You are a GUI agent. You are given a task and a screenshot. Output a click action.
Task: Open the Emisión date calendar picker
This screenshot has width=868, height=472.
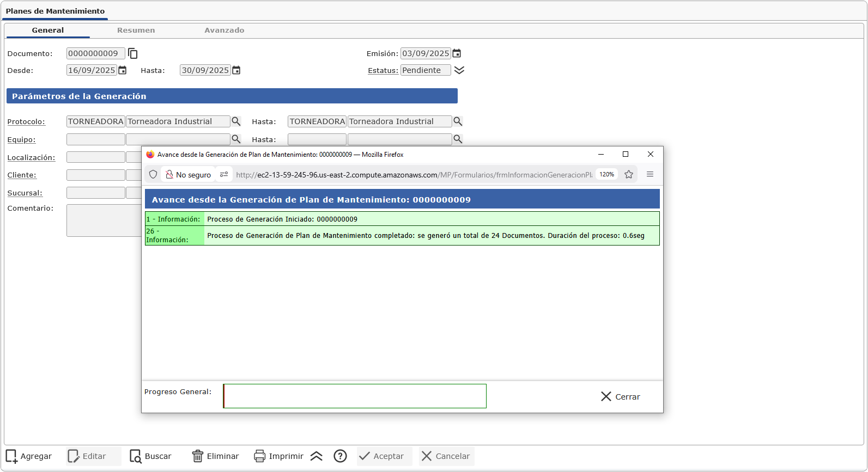457,53
